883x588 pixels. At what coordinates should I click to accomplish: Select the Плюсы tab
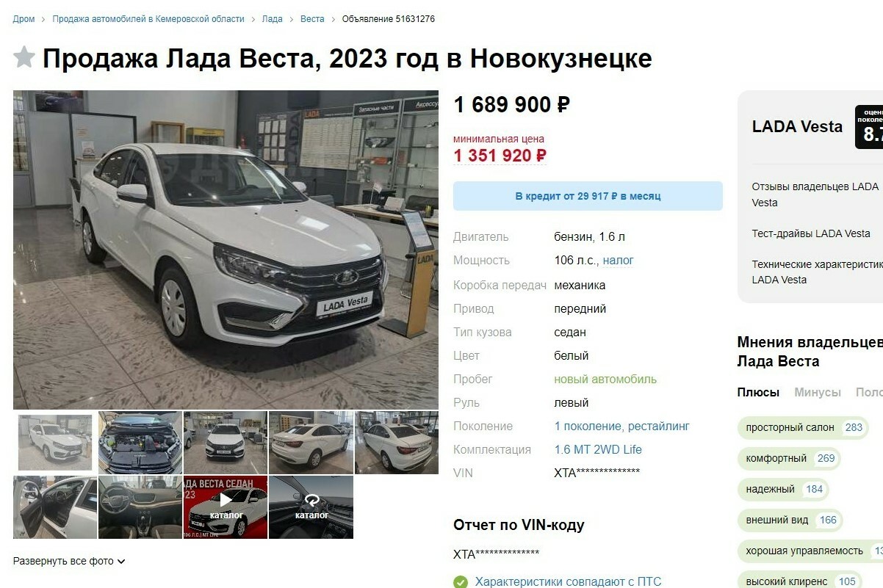[x=758, y=392]
